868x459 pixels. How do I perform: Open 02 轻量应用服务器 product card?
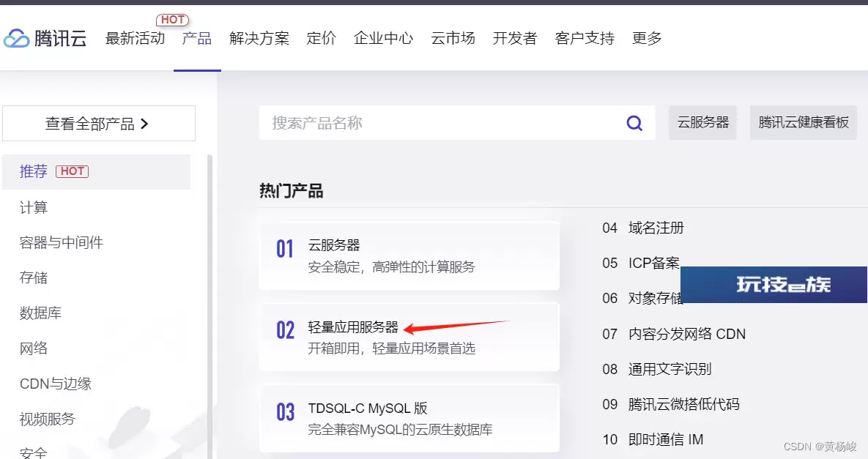click(x=409, y=337)
